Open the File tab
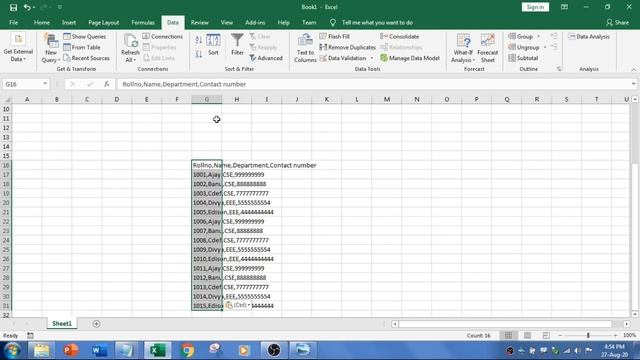 pos(13,22)
